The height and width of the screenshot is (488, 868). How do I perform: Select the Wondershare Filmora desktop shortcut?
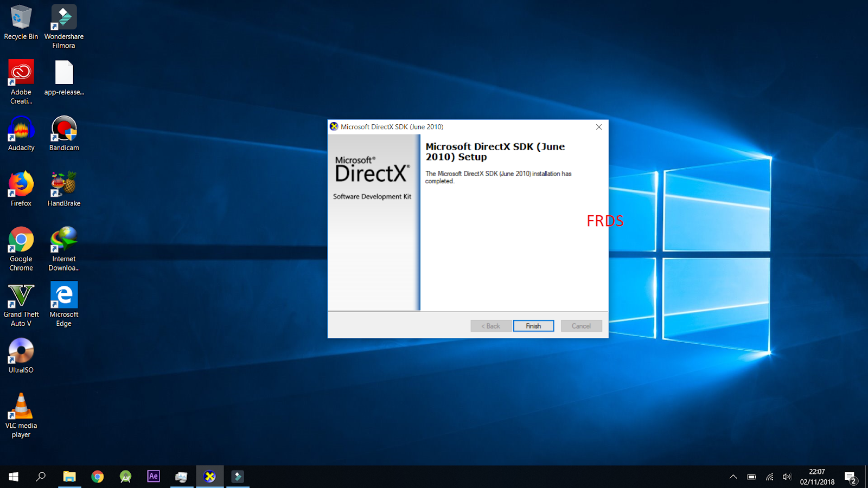click(64, 27)
